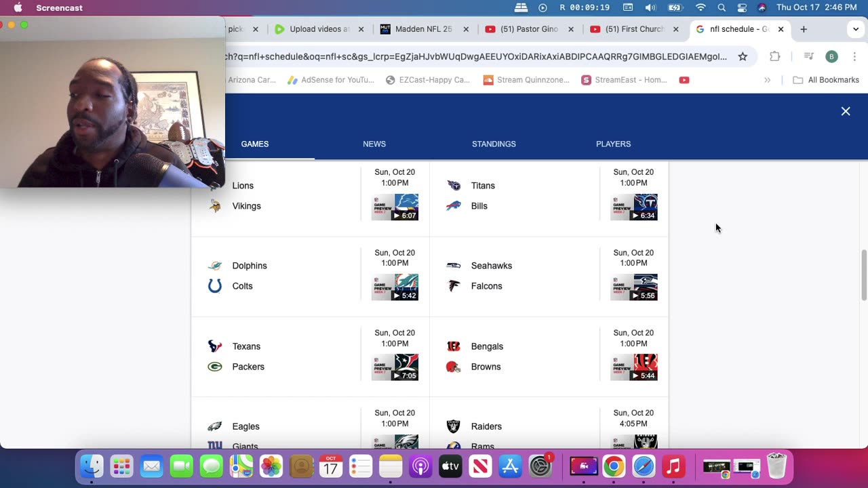The image size is (868, 488).
Task: Close the Pastor Gino tab
Action: (x=570, y=29)
